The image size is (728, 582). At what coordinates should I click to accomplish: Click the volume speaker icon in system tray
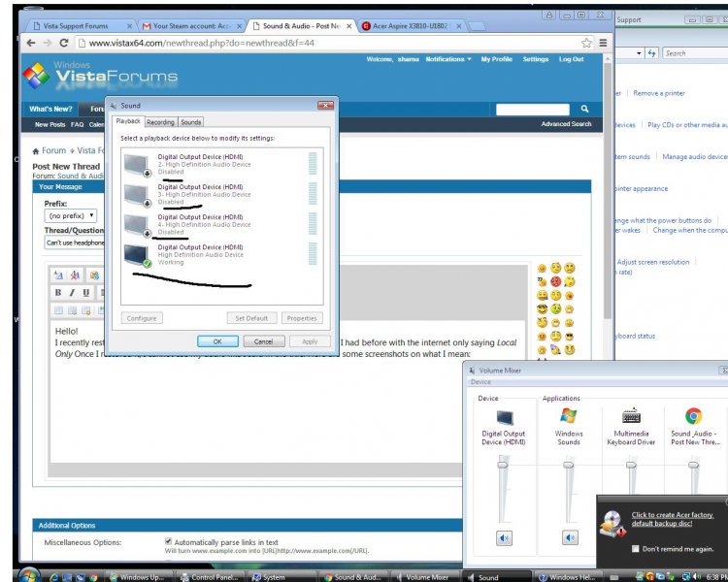[x=696, y=577]
